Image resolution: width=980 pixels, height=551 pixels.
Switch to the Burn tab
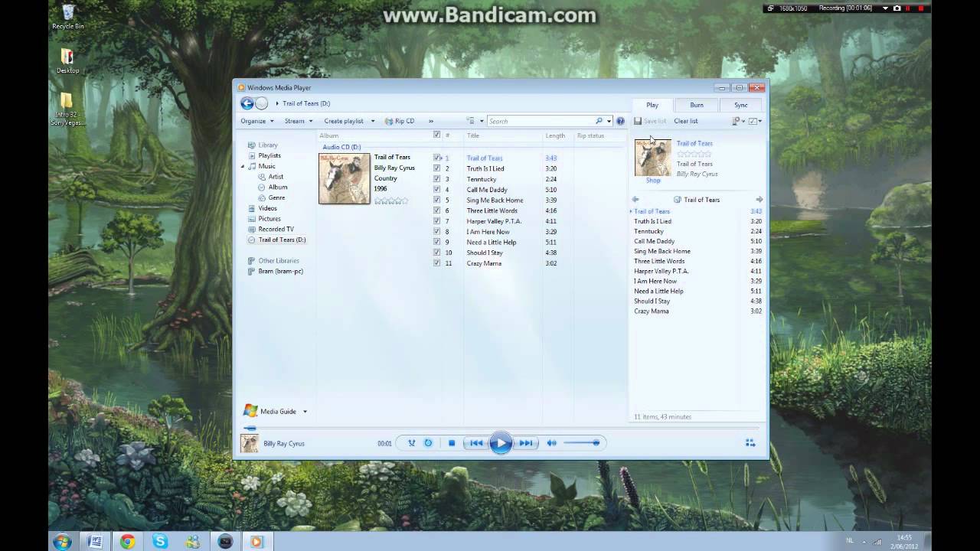(x=697, y=105)
